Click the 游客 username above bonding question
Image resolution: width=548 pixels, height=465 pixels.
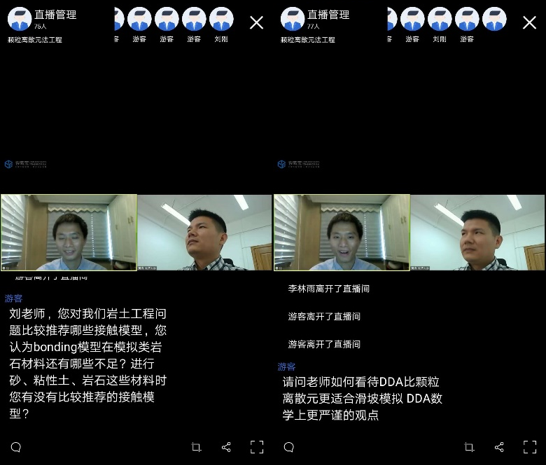(x=14, y=298)
